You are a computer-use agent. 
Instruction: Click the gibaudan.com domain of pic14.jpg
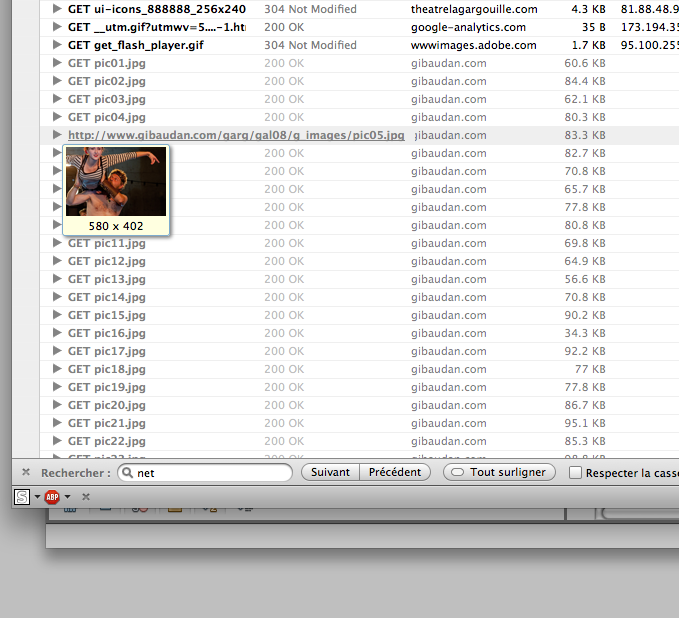(449, 297)
